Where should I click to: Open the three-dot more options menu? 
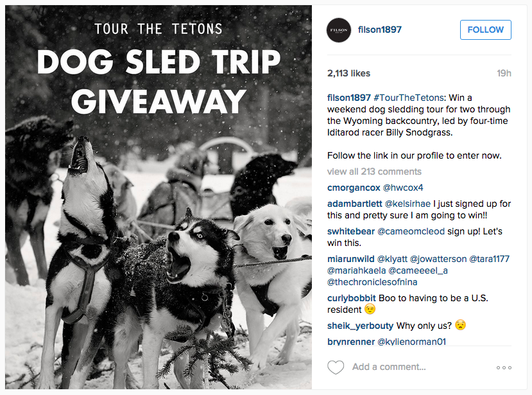pos(504,368)
